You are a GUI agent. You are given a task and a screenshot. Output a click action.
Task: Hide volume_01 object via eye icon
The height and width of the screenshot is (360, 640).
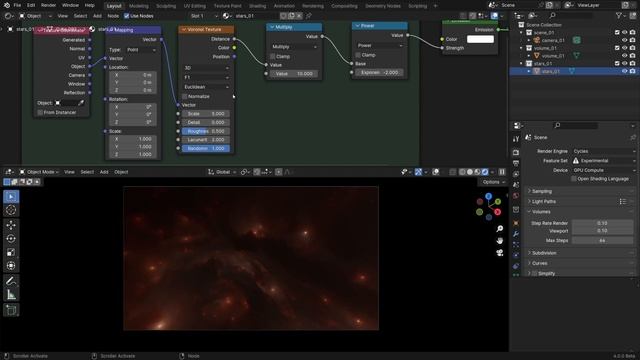(x=624, y=56)
